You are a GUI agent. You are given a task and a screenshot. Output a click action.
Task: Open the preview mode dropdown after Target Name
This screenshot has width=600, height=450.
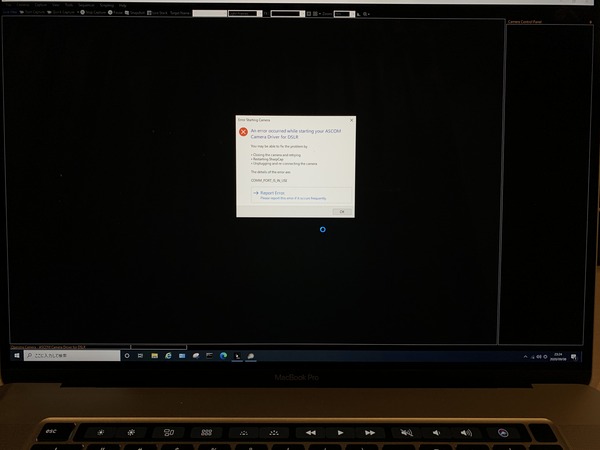coord(245,13)
